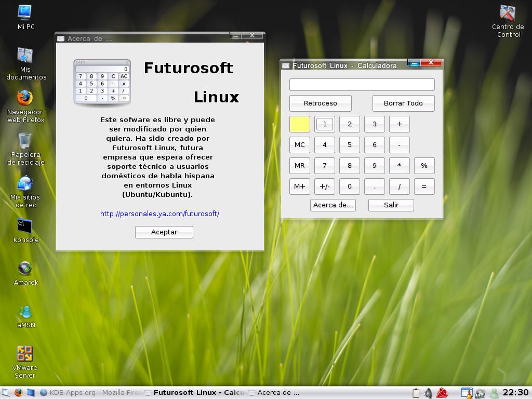The width and height of the screenshot is (532, 399).
Task: Switch to KDE-Apps.org Firefox taskbar entry
Action: coord(90,393)
